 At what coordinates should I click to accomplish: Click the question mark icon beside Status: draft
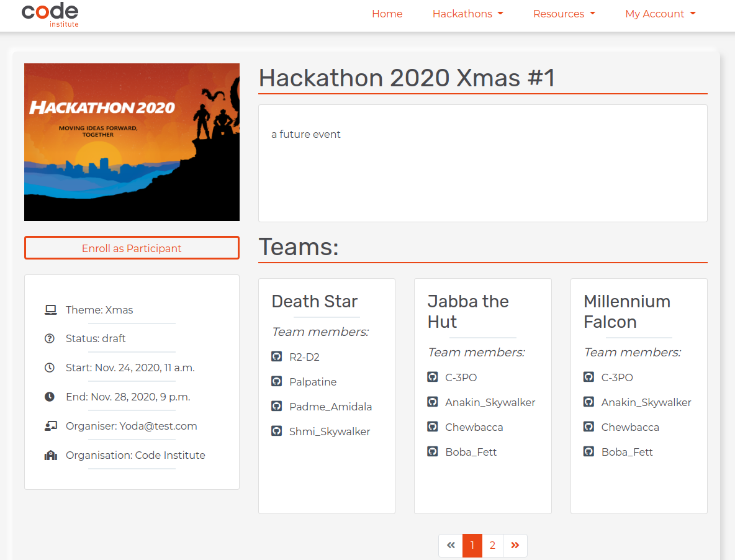pos(50,339)
